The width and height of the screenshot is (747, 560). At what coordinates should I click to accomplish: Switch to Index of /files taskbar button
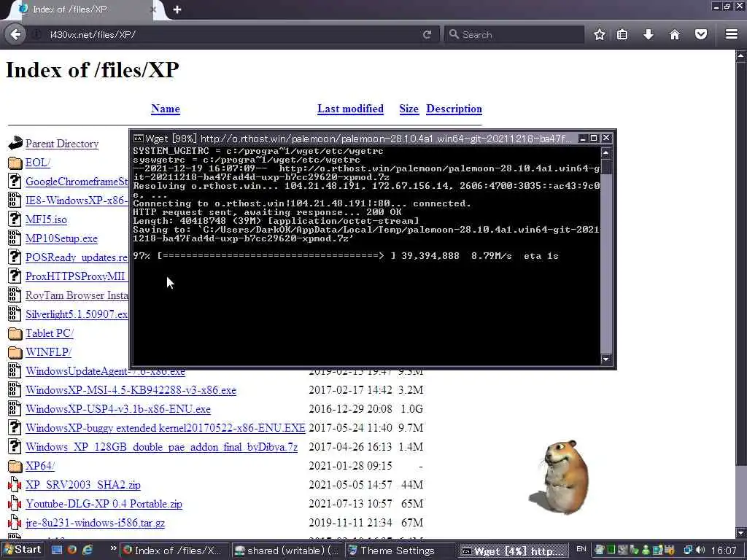174,551
